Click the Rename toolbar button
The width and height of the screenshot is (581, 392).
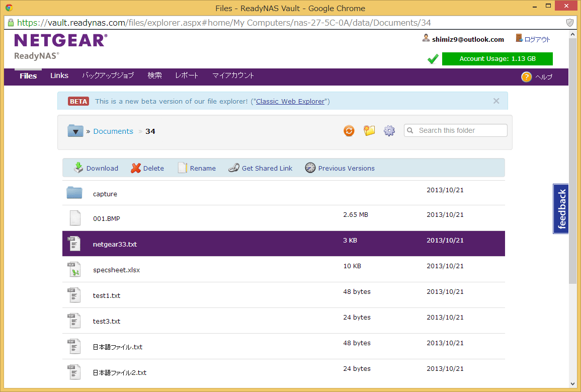[197, 168]
